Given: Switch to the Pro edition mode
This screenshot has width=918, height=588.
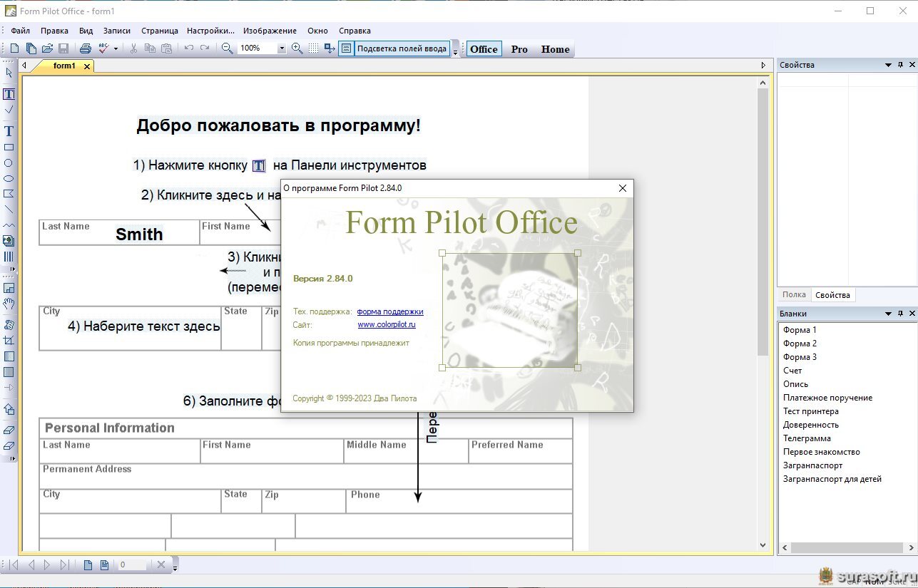Looking at the screenshot, I should coord(519,49).
